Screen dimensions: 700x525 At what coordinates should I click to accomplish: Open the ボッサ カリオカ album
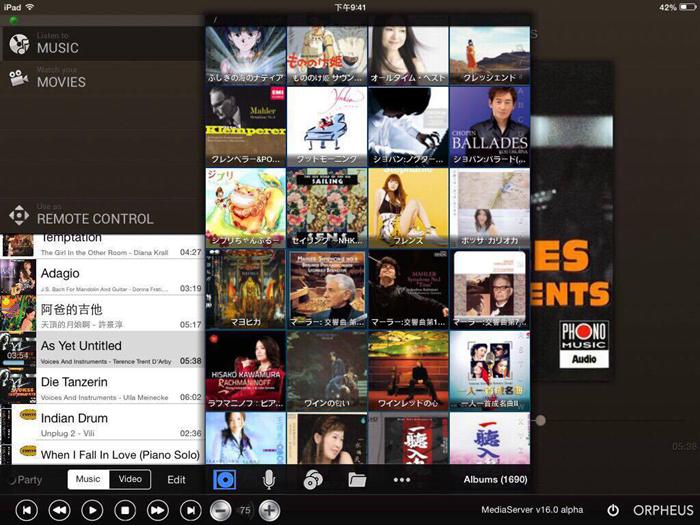490,208
